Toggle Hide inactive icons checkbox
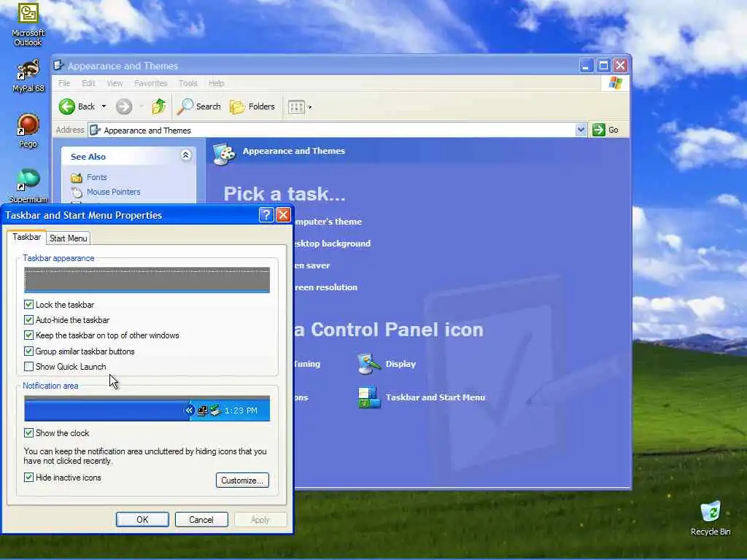Image resolution: width=747 pixels, height=560 pixels. coord(28,477)
